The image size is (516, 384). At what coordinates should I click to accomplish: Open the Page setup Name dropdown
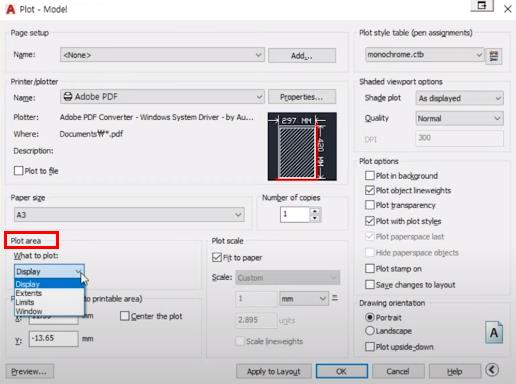[162, 55]
